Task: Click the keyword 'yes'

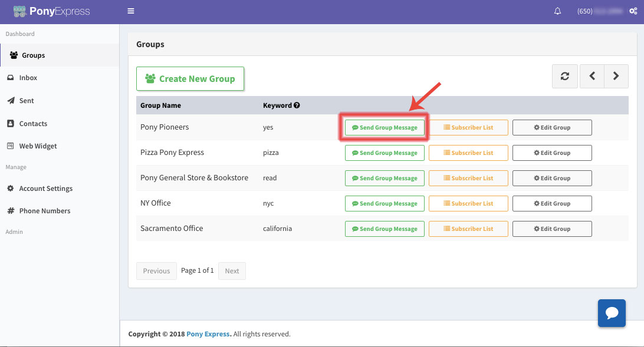Action: 268,128
